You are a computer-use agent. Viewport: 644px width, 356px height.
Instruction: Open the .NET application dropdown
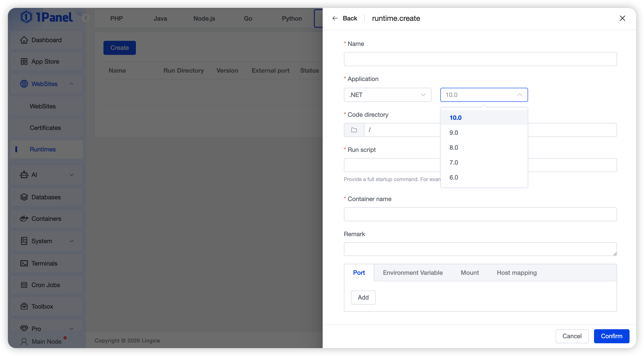coord(388,95)
